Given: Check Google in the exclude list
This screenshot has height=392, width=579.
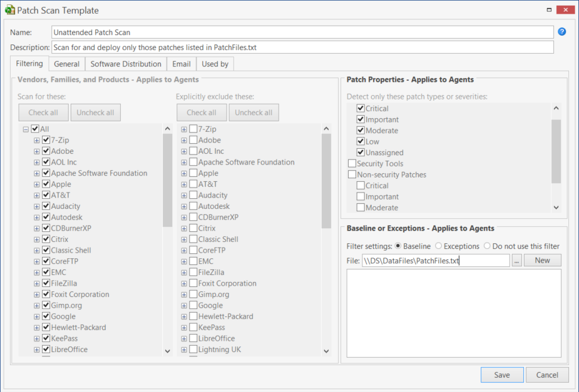Looking at the screenshot, I should tap(193, 305).
